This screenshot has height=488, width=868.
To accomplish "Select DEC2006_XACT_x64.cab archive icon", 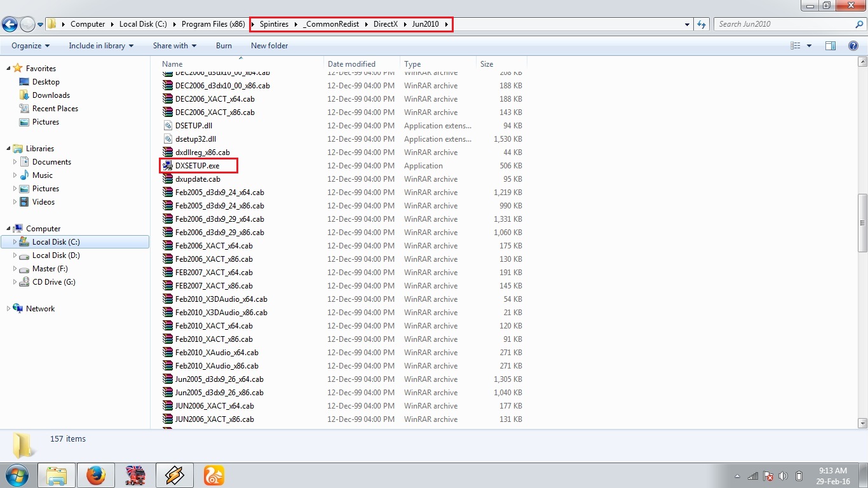I will pos(168,99).
